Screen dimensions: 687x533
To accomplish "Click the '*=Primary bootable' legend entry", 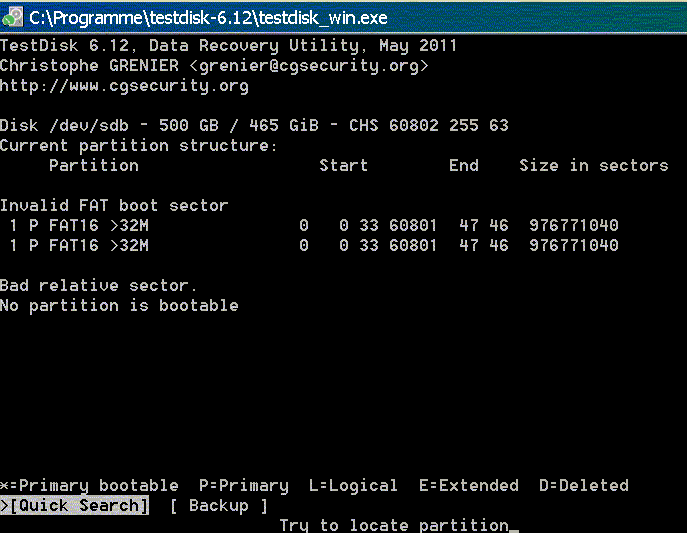I will tap(89, 485).
